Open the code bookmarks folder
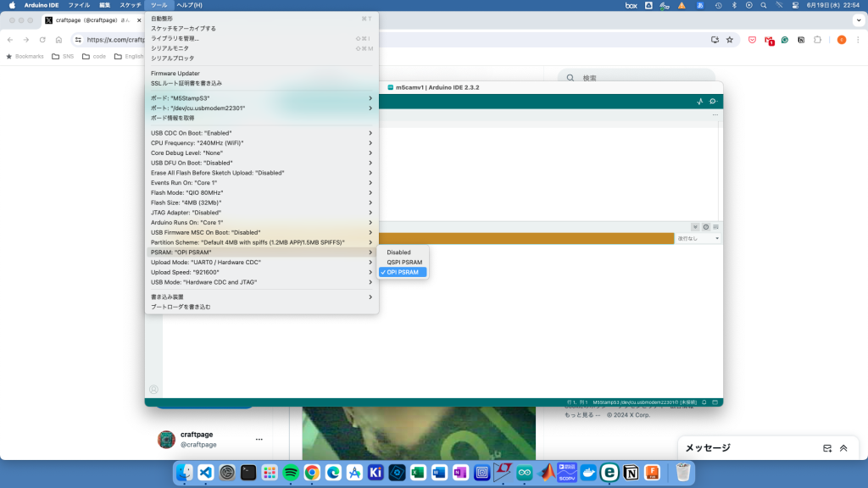 94,57
